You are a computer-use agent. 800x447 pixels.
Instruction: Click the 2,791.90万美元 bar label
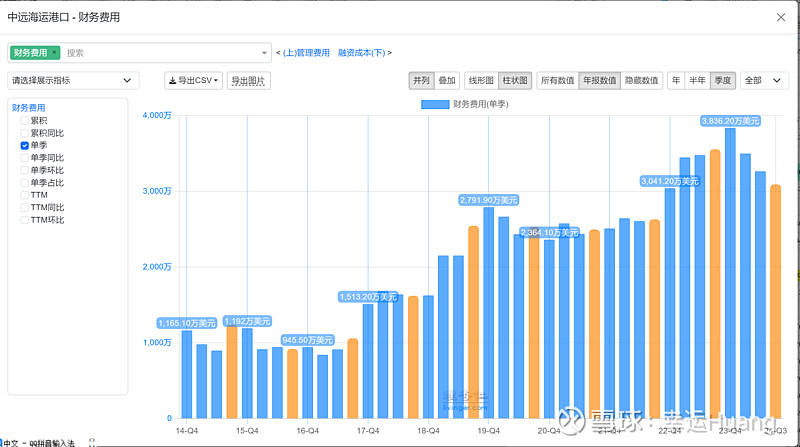pyautogui.click(x=488, y=200)
